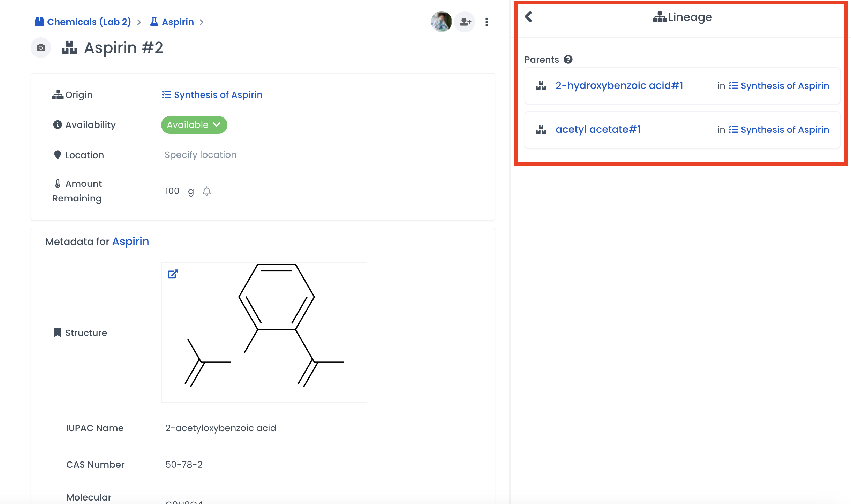Image resolution: width=851 pixels, height=504 pixels.
Task: Open structure in external view icon
Action: pos(173,274)
